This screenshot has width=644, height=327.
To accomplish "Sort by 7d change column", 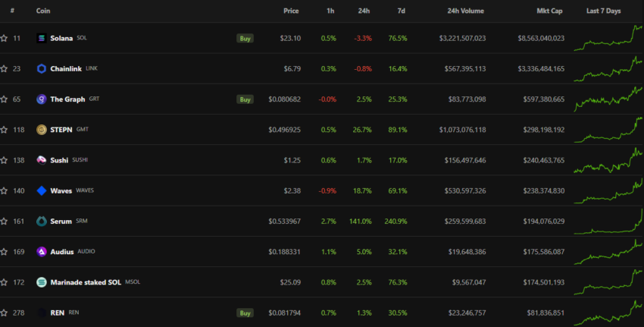I will (402, 11).
